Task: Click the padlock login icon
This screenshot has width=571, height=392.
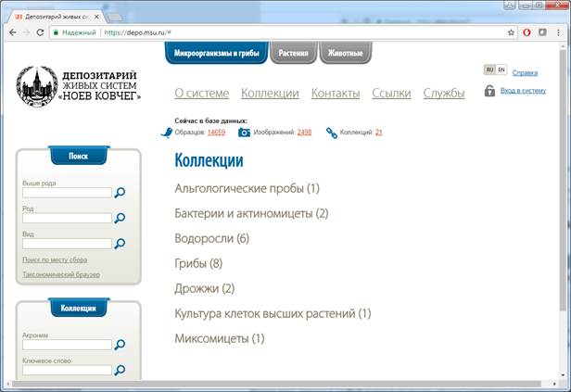Action: [x=489, y=91]
